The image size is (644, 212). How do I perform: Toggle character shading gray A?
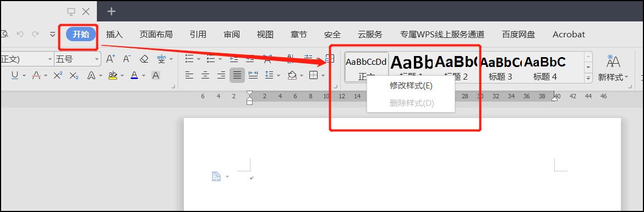pos(156,75)
